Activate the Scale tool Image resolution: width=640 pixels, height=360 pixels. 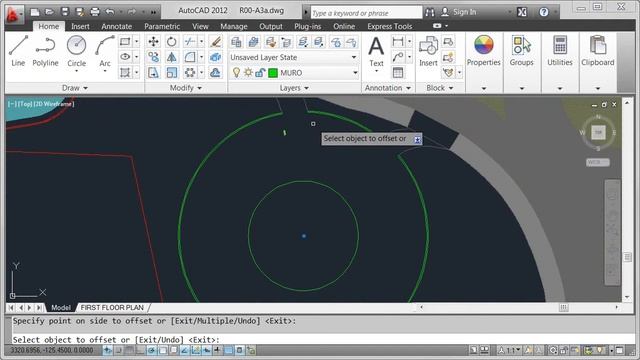coord(171,73)
